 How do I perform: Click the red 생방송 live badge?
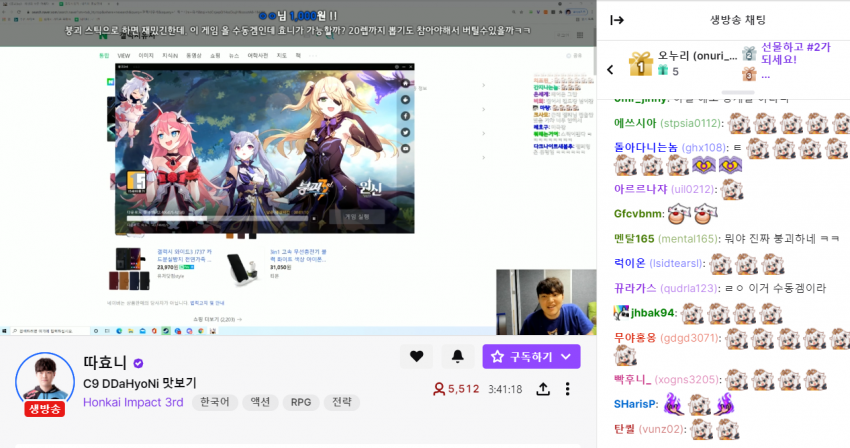44,408
